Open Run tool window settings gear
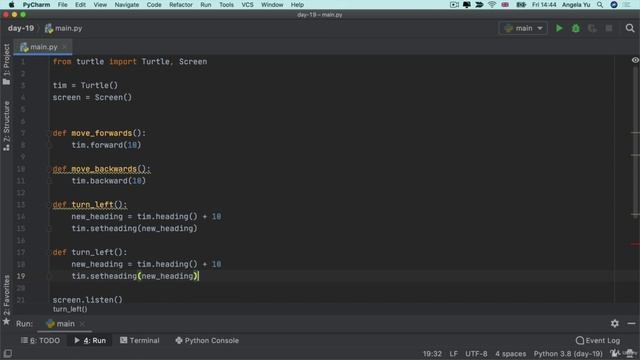Viewport: 640px width, 360px height. pos(615,323)
